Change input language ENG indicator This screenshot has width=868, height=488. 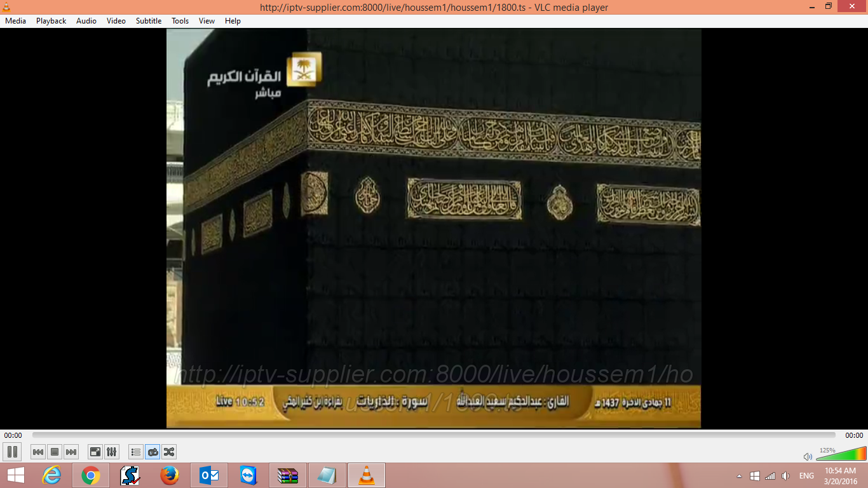806,476
